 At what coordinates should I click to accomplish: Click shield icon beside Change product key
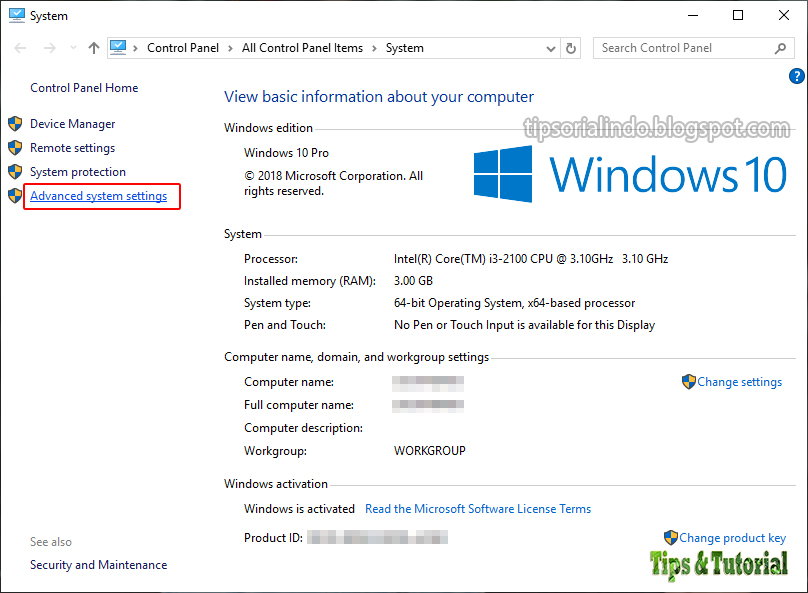click(x=670, y=537)
